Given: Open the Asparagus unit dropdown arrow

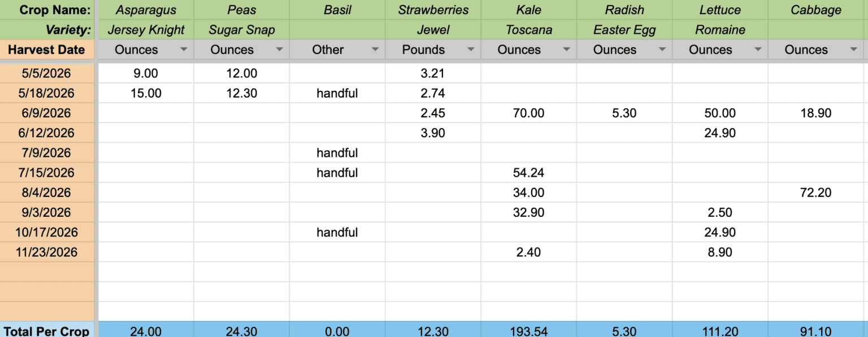Looking at the screenshot, I should pyautogui.click(x=184, y=50).
